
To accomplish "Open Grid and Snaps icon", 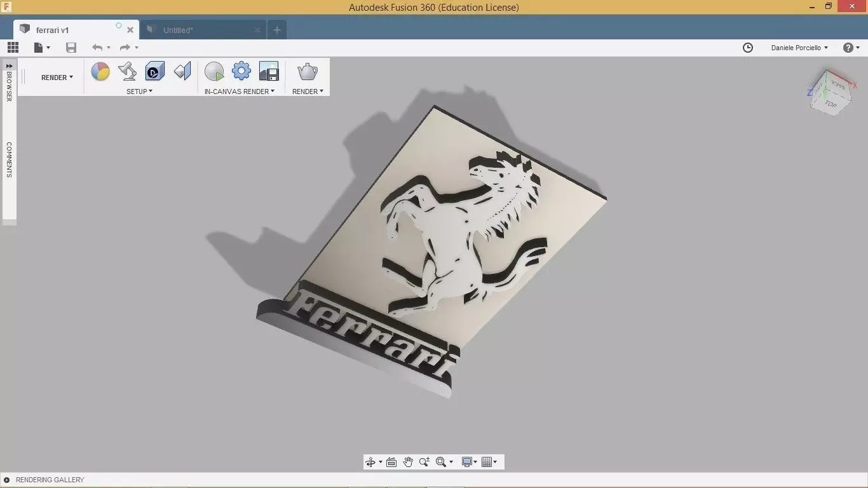I will [487, 462].
